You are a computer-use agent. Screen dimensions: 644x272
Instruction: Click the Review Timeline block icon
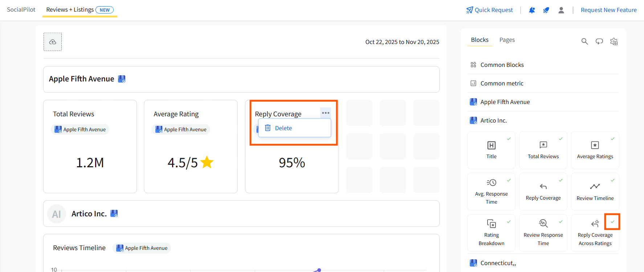tap(595, 187)
